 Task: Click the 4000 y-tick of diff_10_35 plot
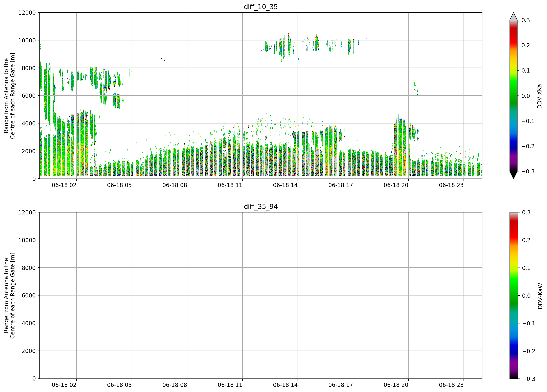click(29, 123)
